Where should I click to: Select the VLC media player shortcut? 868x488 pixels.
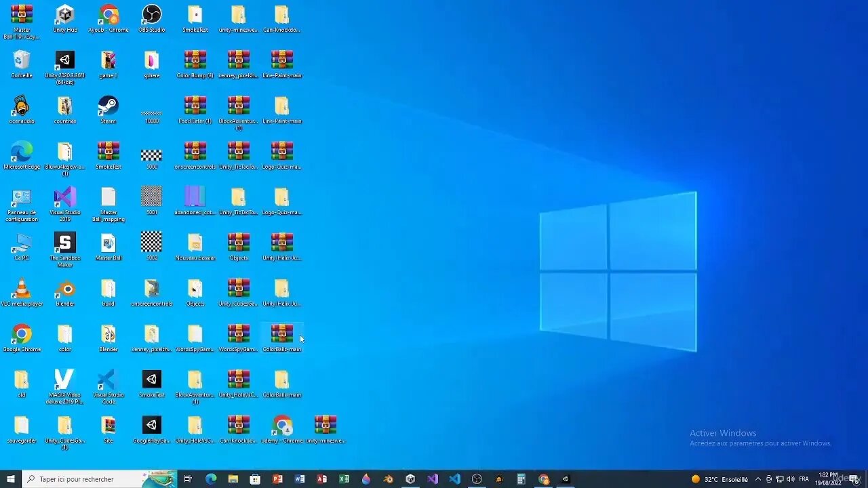point(22,292)
